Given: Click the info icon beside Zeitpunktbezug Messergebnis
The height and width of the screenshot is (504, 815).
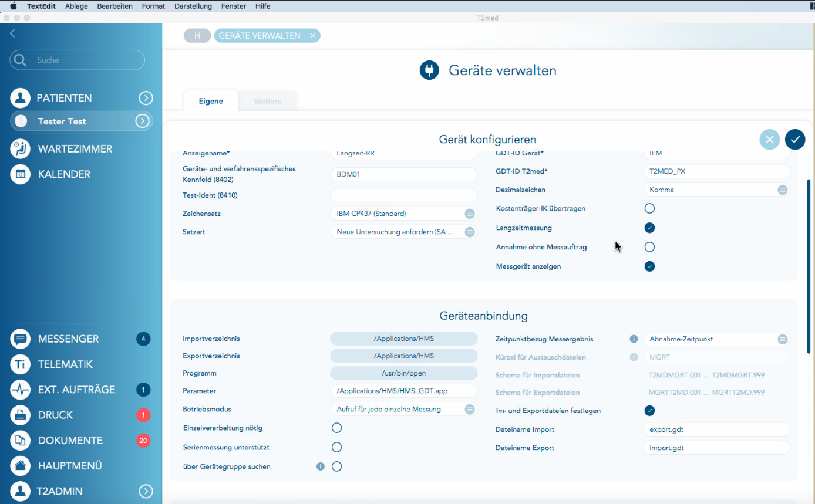Looking at the screenshot, I should (634, 339).
